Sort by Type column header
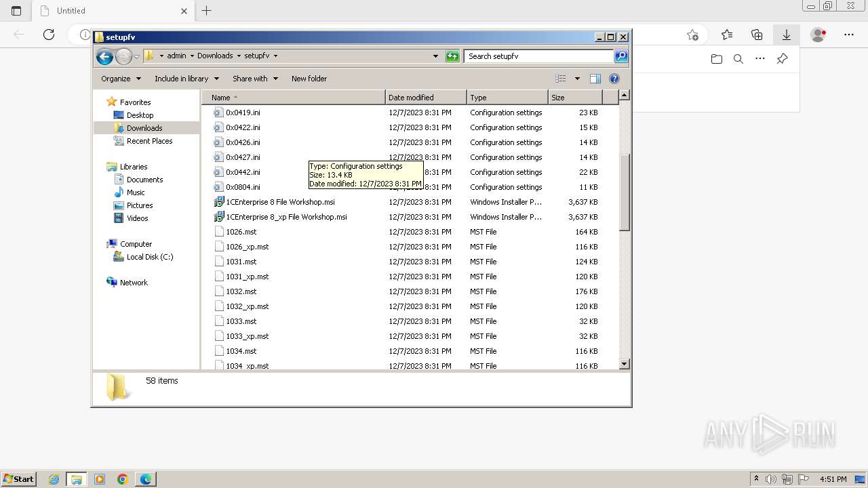This screenshot has height=488, width=868. click(x=507, y=98)
